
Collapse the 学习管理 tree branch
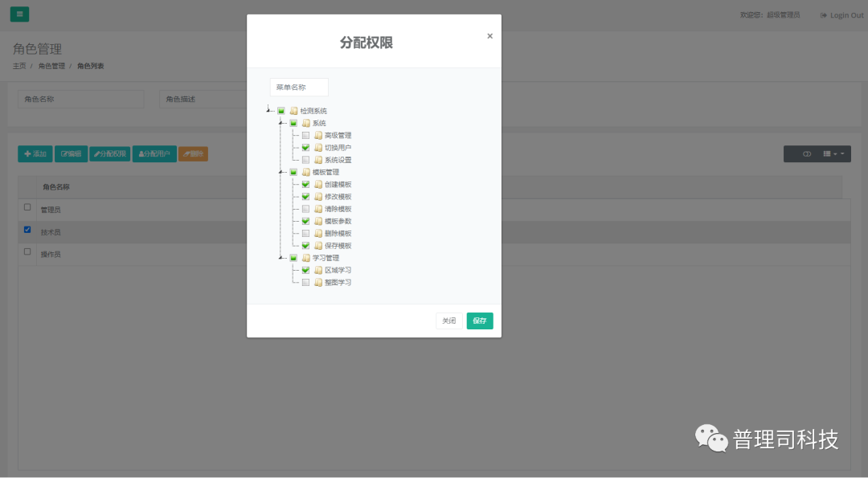coord(280,257)
